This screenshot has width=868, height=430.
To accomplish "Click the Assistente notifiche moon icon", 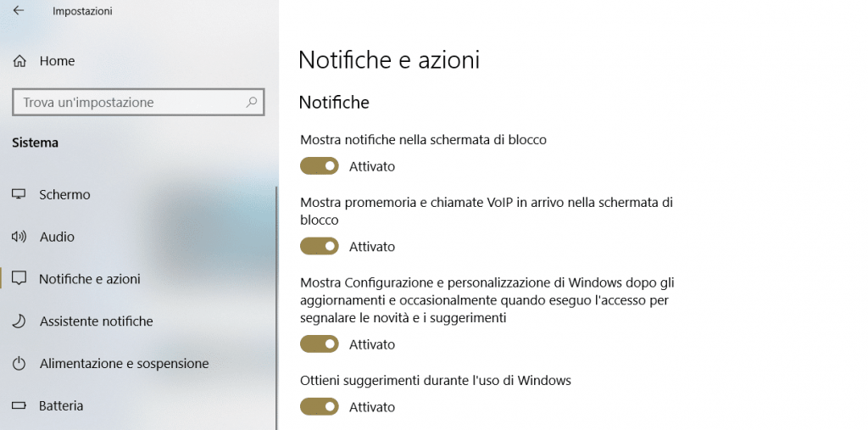I will (x=19, y=321).
